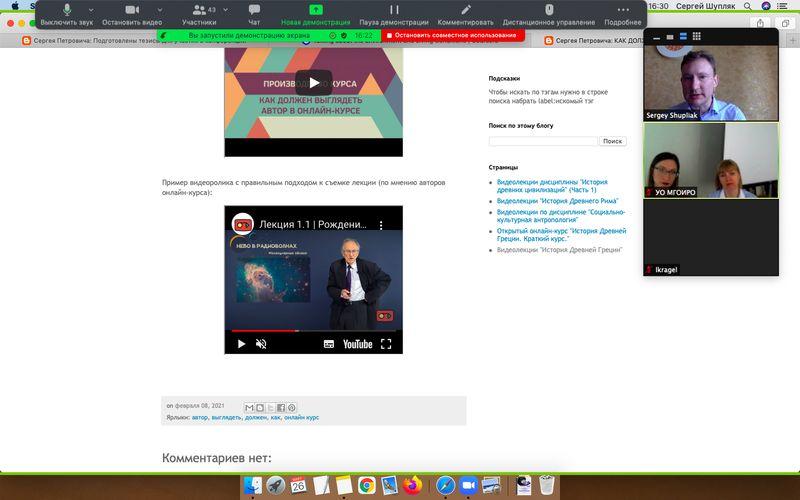Open the Participants panel
This screenshot has width=800, height=500.
[x=199, y=14]
